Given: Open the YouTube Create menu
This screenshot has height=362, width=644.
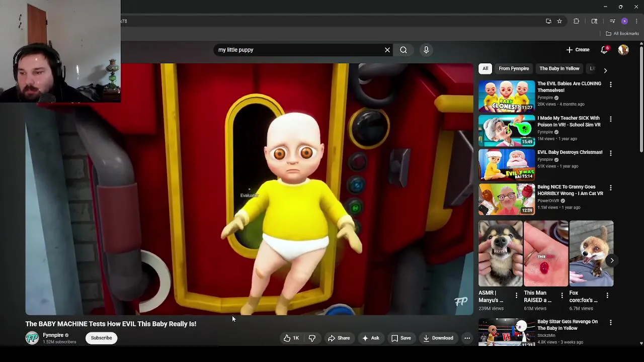Looking at the screenshot, I should (x=578, y=50).
